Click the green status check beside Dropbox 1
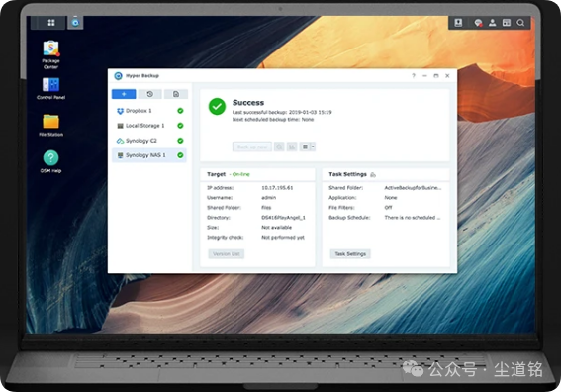The image size is (561, 392). (x=180, y=111)
